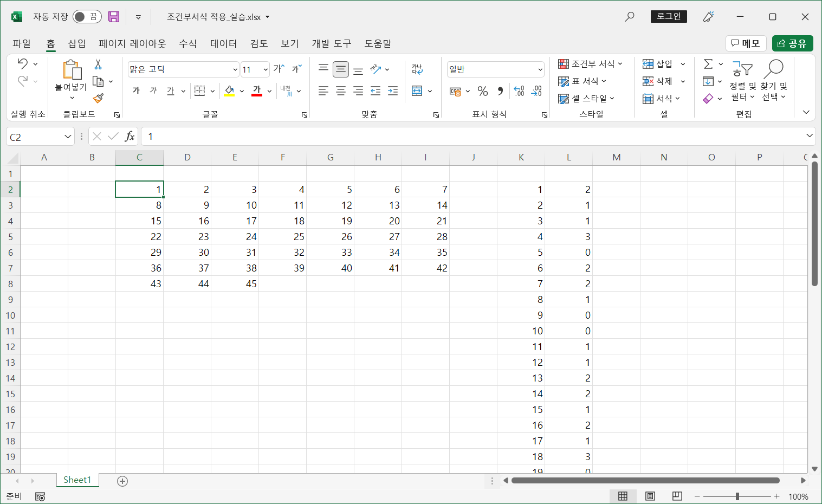
Task: Open the font name dropdown 맑은 고딕
Action: pyautogui.click(x=235, y=69)
